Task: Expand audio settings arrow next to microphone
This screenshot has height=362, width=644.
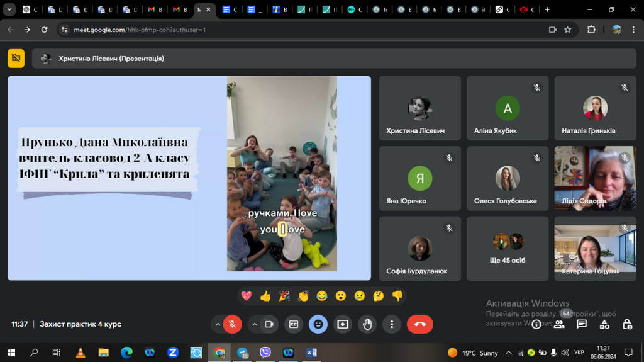Action: [218, 324]
